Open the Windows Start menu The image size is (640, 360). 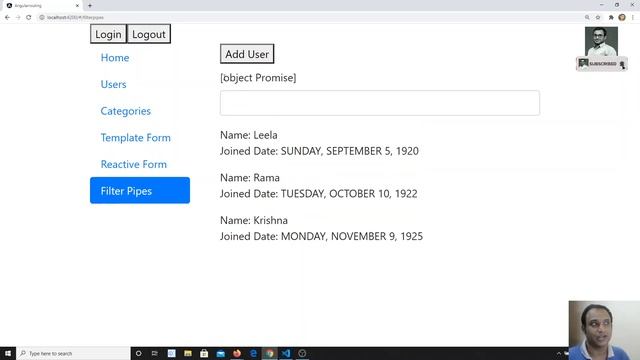tap(8, 353)
